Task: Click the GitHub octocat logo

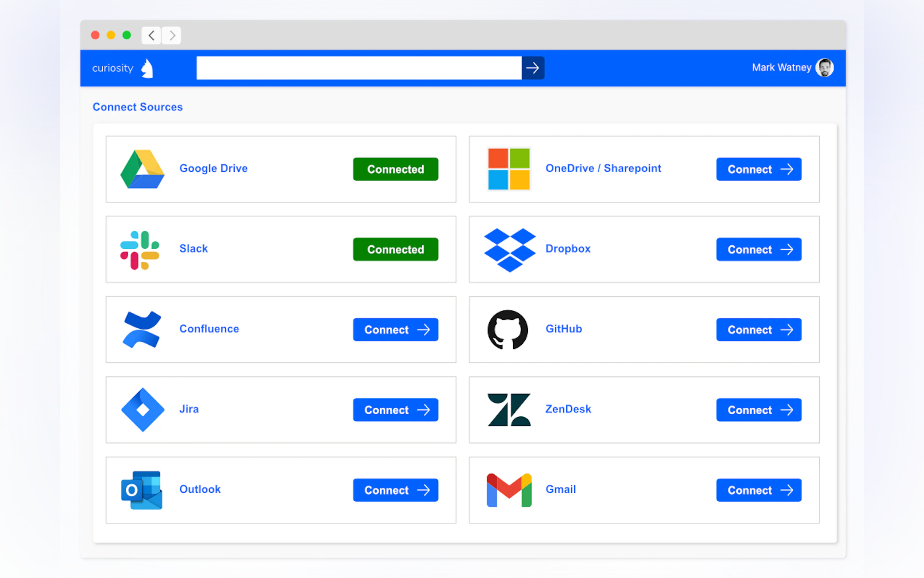Action: coord(507,329)
